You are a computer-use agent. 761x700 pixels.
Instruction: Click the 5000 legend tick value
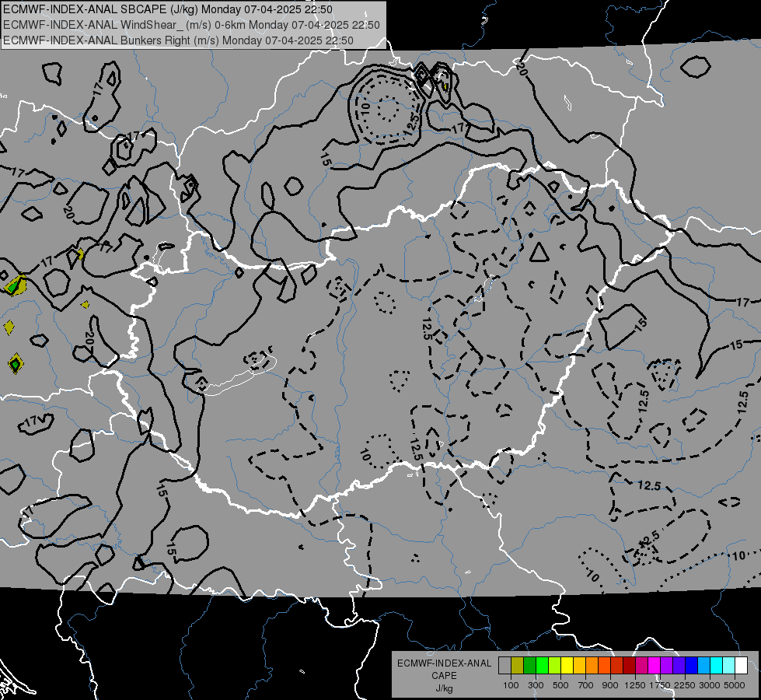click(x=735, y=685)
